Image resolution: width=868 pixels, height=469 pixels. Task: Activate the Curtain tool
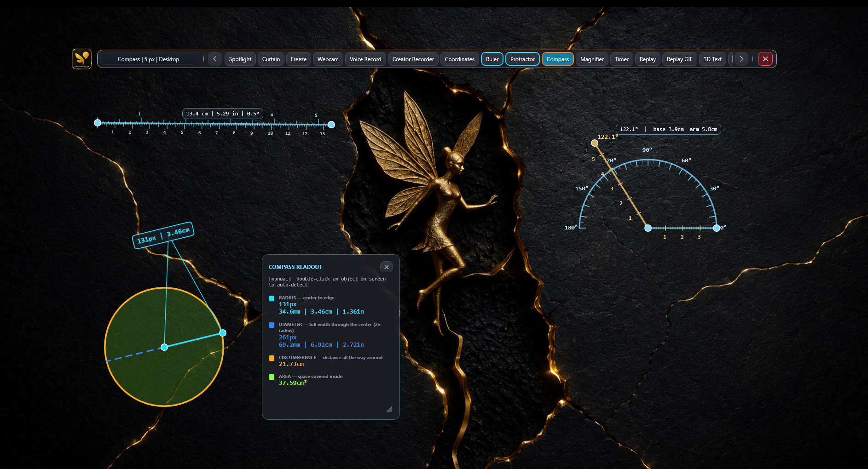pos(271,59)
